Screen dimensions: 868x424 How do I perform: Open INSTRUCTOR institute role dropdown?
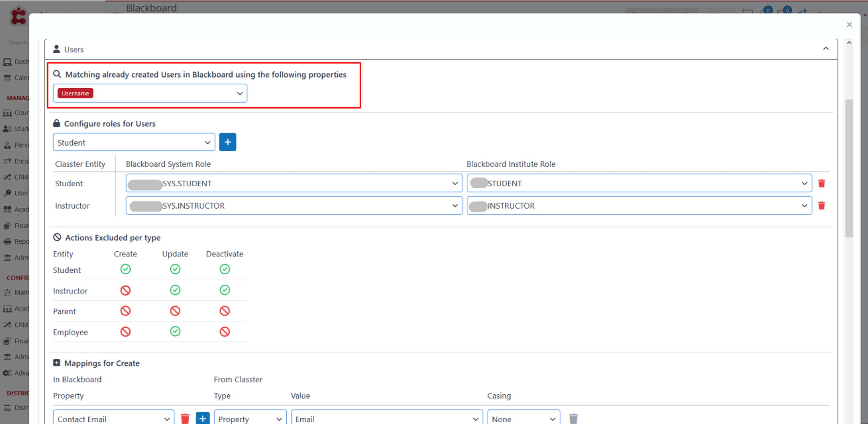639,205
